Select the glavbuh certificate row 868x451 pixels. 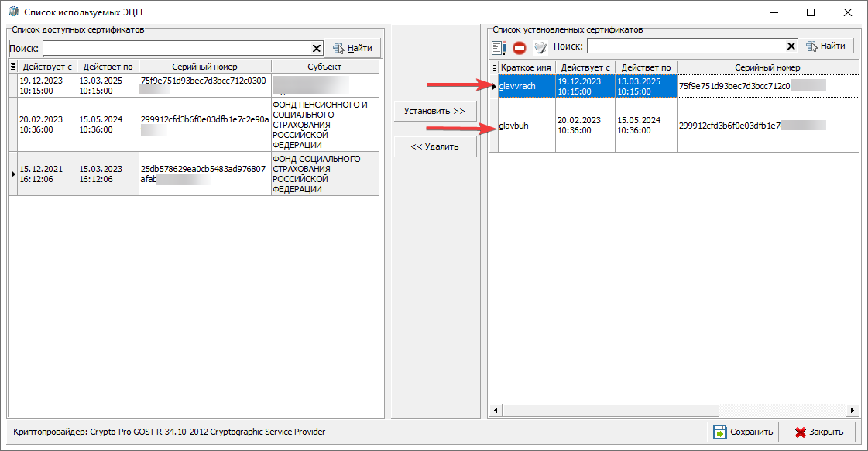point(526,125)
